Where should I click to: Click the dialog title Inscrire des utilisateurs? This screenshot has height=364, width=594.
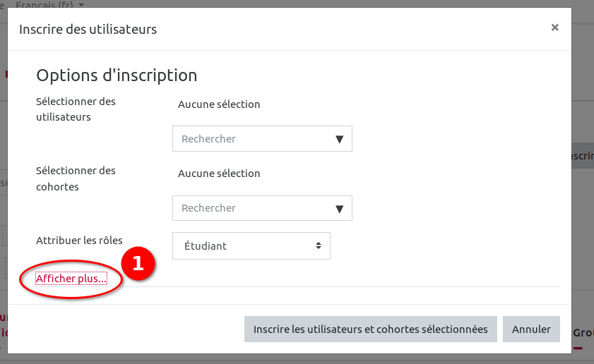[88, 29]
